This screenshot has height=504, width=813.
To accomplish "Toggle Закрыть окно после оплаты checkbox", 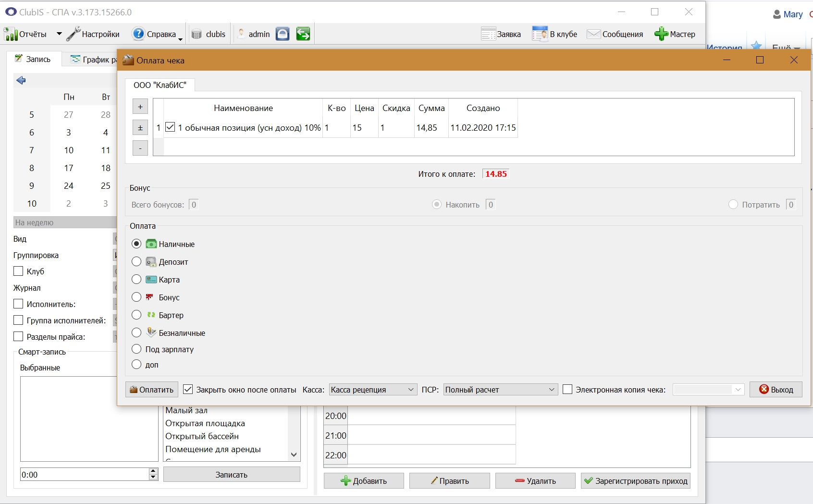I will [x=188, y=389].
